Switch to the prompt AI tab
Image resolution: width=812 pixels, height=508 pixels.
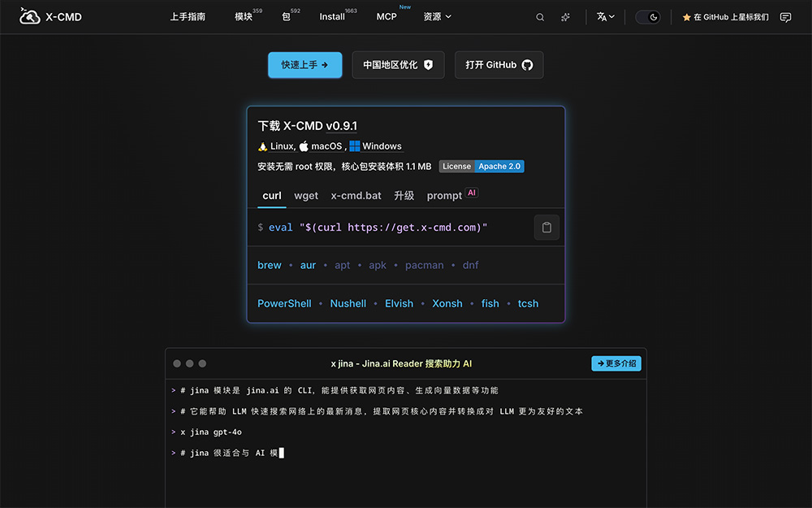point(452,195)
